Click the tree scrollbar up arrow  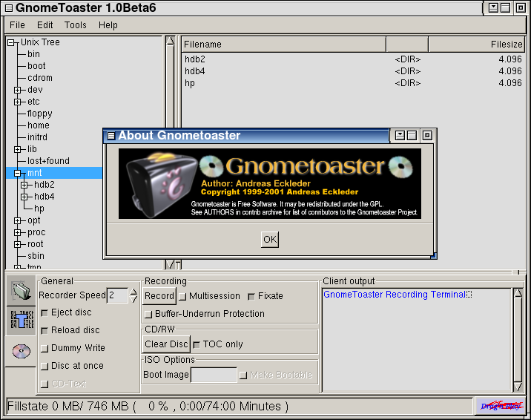coord(171,42)
